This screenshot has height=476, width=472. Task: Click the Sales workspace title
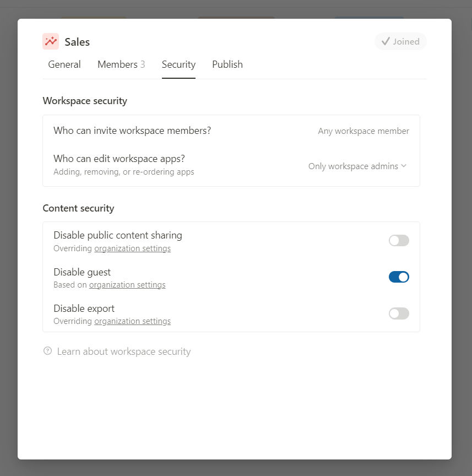[77, 41]
